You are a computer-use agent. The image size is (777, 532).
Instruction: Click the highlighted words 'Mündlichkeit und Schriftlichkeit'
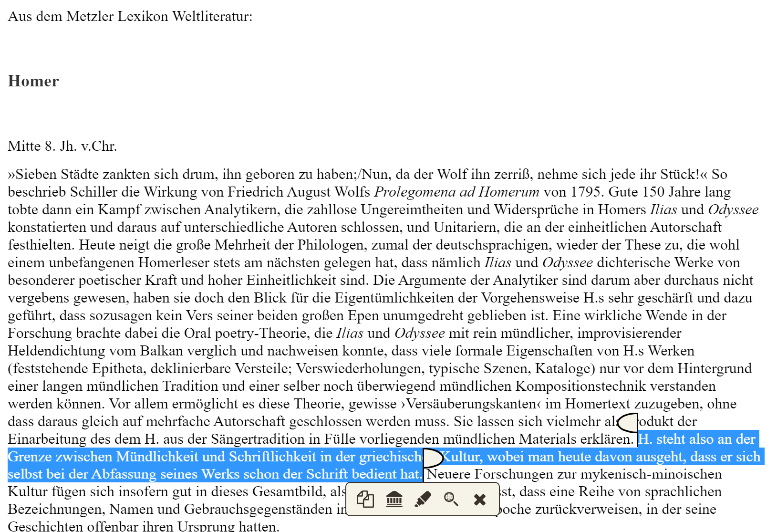click(217, 457)
